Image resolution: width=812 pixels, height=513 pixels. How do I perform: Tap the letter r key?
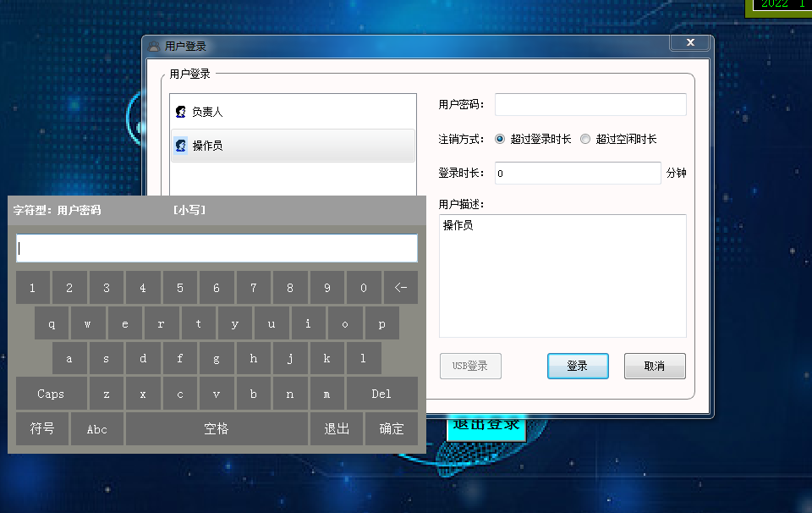point(162,323)
